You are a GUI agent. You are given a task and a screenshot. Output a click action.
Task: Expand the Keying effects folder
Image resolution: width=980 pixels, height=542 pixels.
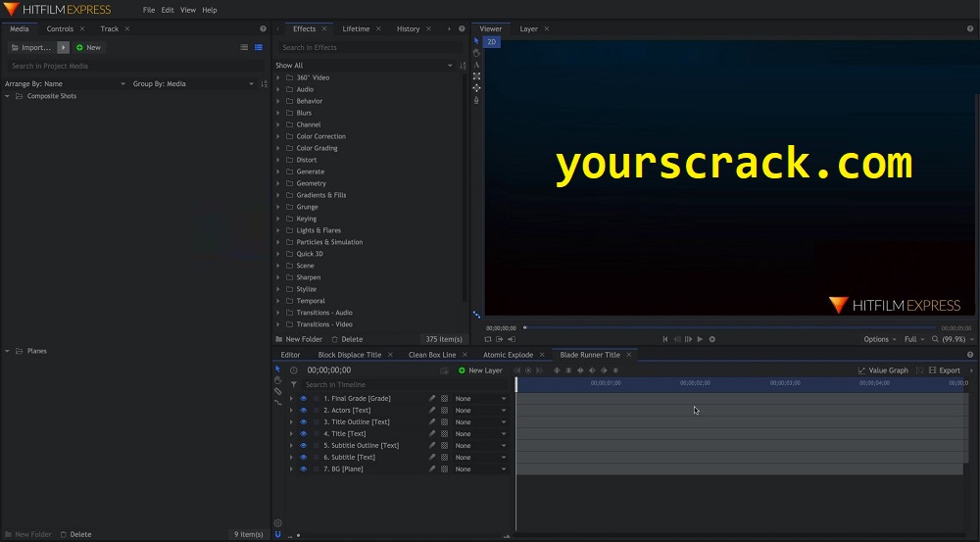tap(278, 219)
